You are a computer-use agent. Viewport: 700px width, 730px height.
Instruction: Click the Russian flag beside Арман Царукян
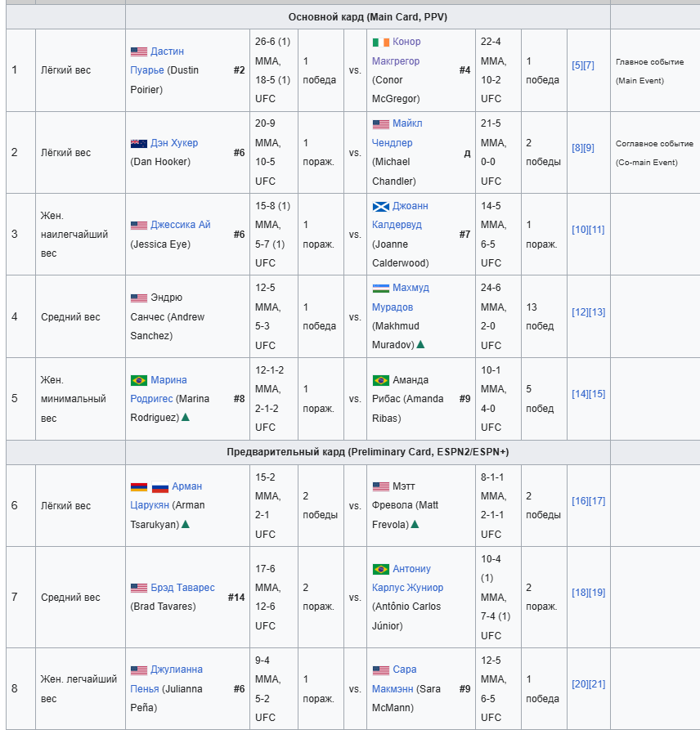pyautogui.click(x=159, y=487)
